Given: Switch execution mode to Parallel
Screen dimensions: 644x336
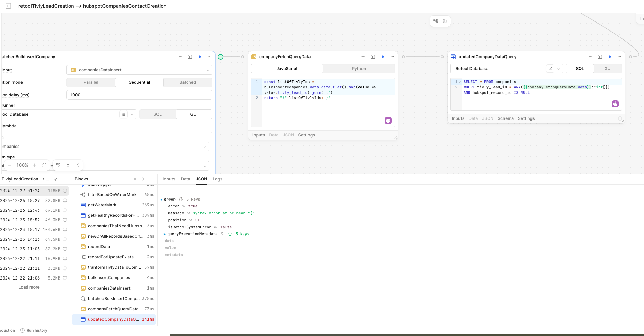Looking at the screenshot, I should (91, 82).
